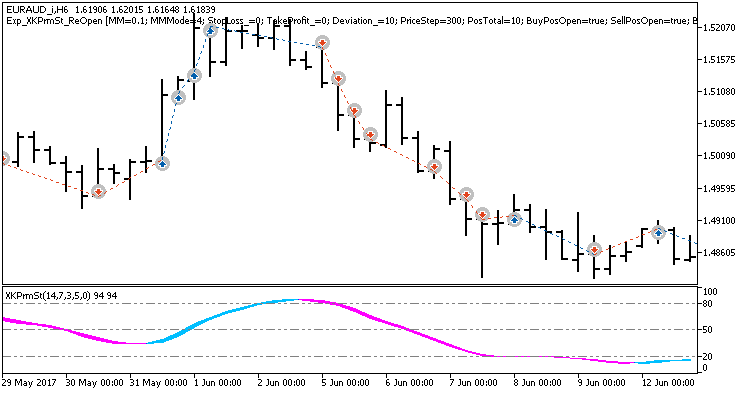
Task: Select the sell arrow near the 1.49595 level
Action: (x=466, y=195)
